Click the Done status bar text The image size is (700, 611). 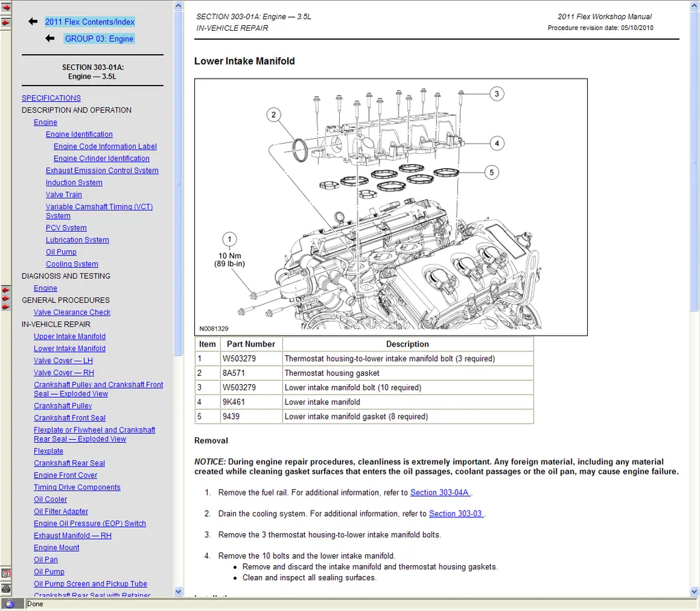pos(36,604)
